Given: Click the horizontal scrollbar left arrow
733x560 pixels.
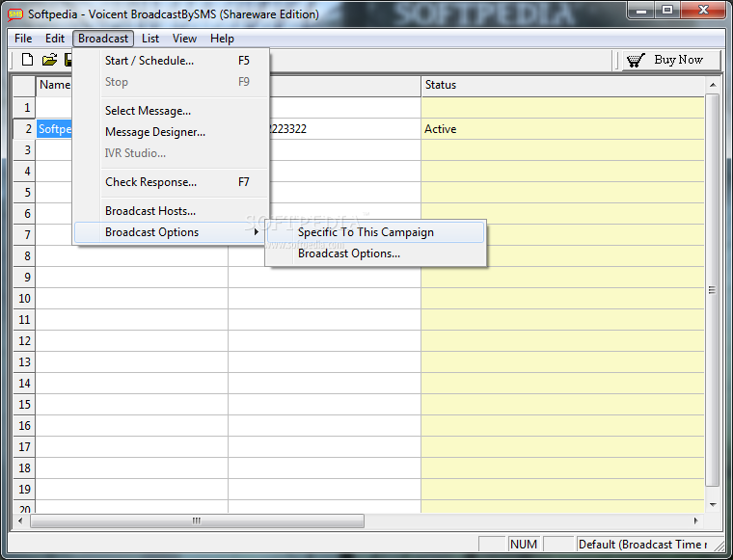Looking at the screenshot, I should 20,520.
